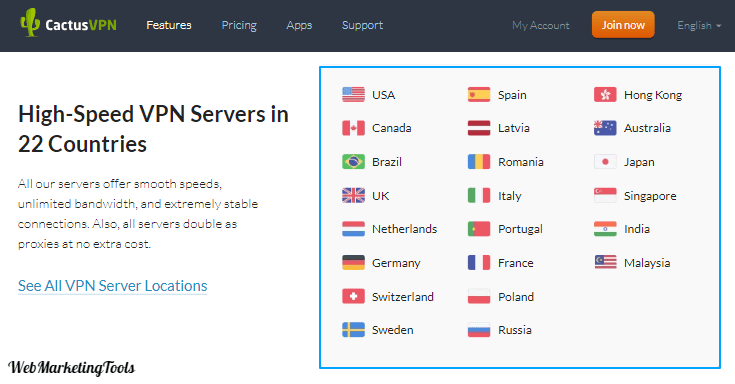Click the India flag icon
The height and width of the screenshot is (384, 735).
[605, 229]
